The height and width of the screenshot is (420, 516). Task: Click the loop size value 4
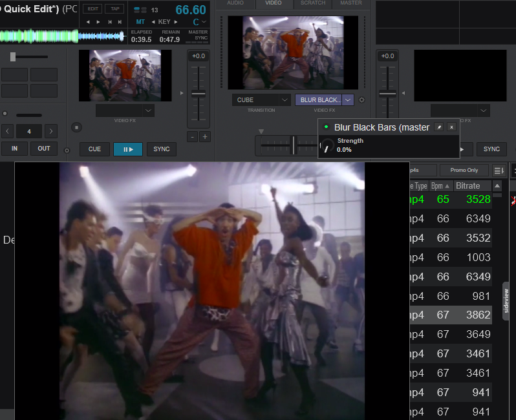pos(29,131)
